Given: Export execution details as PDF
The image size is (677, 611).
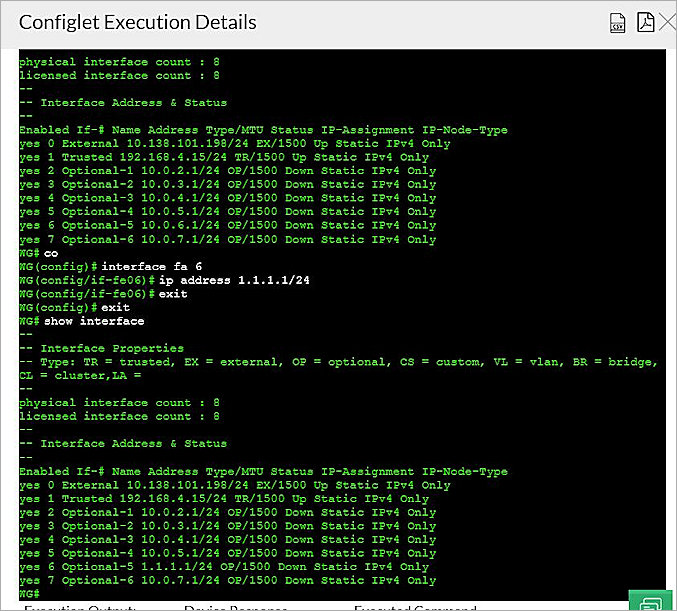Looking at the screenshot, I should pyautogui.click(x=645, y=22).
